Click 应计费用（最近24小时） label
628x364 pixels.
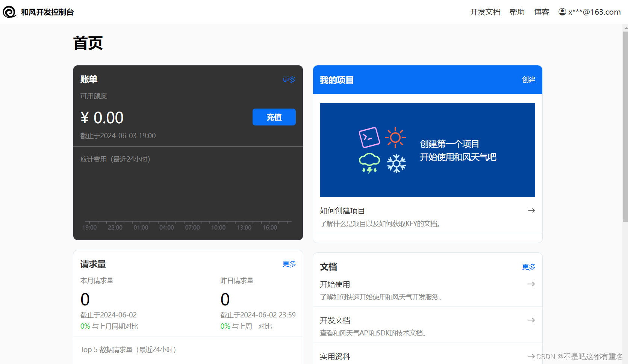(115, 159)
